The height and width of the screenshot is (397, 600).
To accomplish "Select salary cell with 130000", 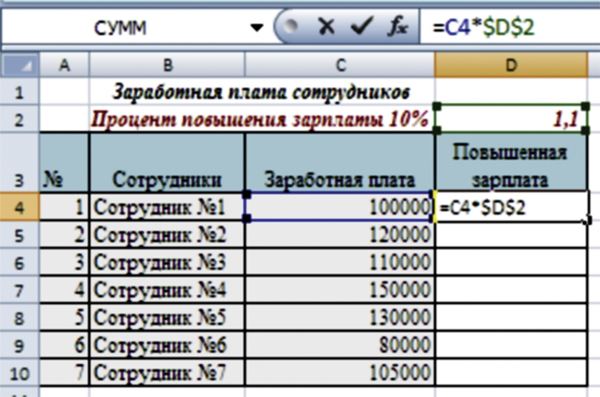I will 340,318.
